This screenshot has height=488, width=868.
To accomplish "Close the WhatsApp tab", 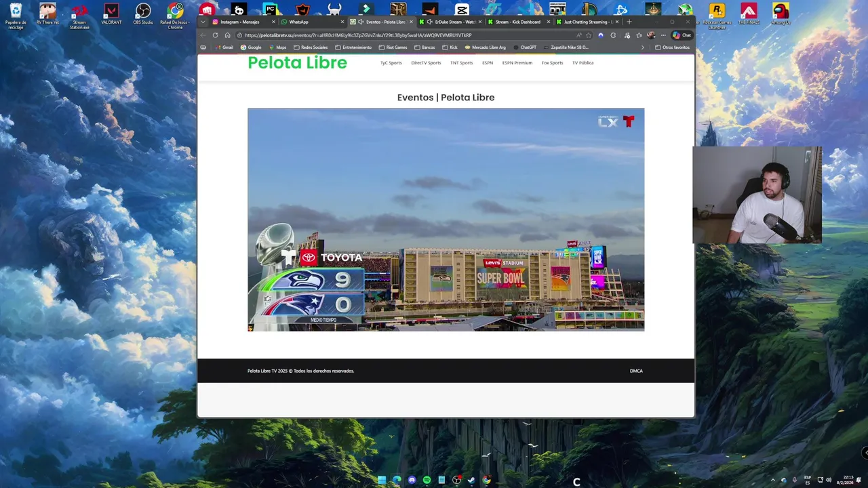I will [342, 22].
